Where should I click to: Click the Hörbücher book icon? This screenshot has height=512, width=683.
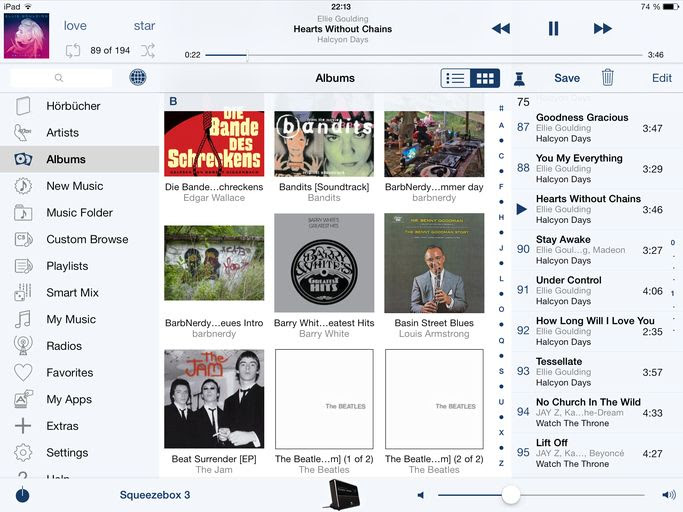click(x=23, y=106)
